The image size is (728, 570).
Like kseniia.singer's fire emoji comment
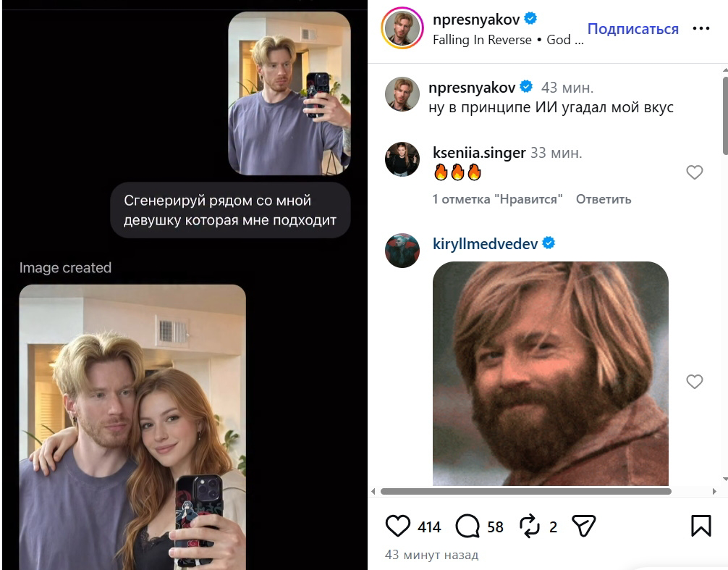click(695, 172)
